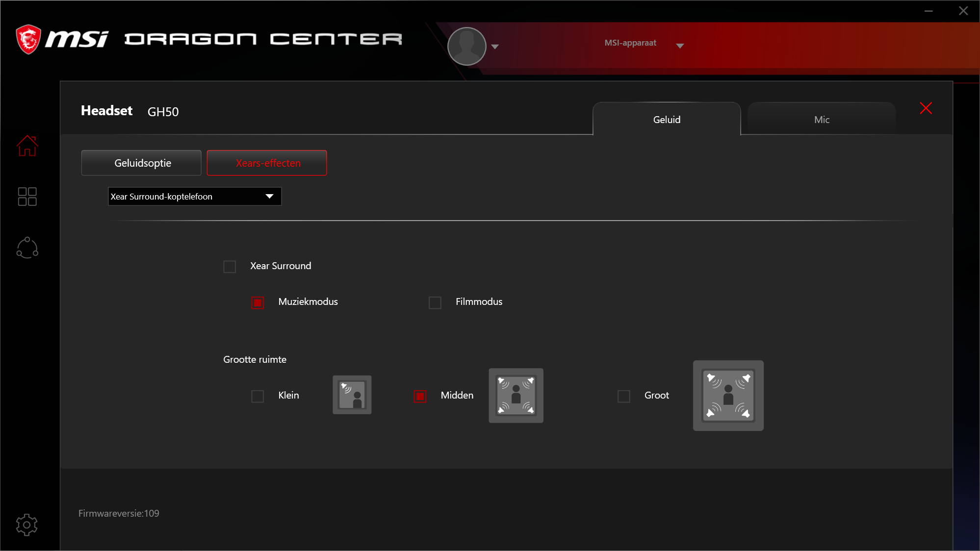980x551 pixels.
Task: Open the settings gear icon
Action: tap(26, 525)
